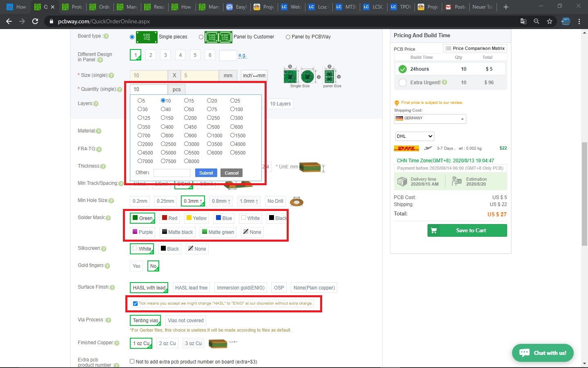This screenshot has height=368, width=588.
Task: Open the GERMANY shipping country dropdown
Action: pyautogui.click(x=430, y=119)
